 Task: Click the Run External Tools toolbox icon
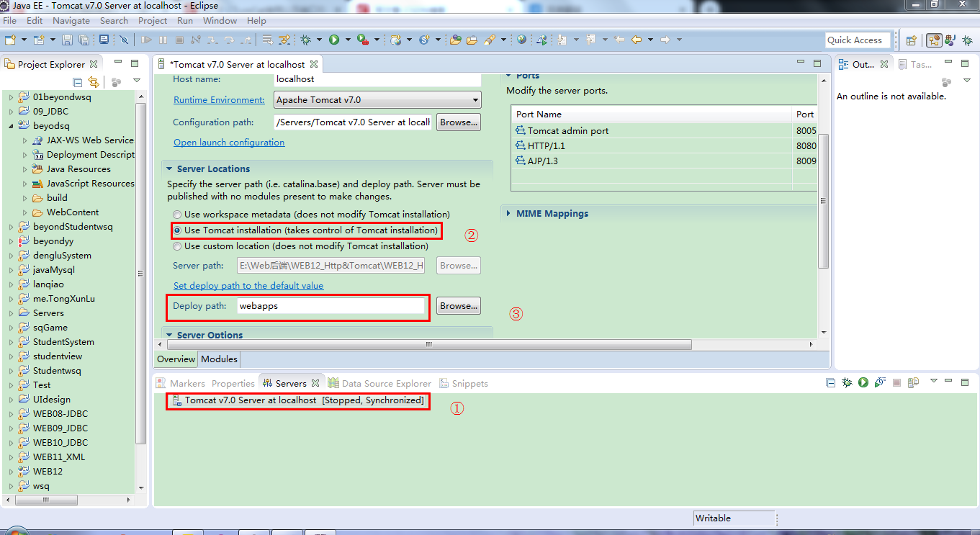362,40
